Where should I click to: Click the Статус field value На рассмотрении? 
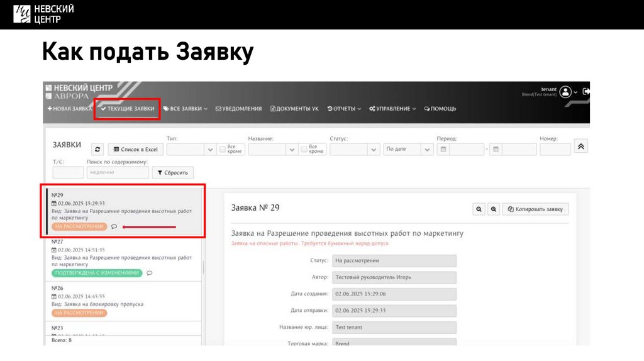click(x=394, y=261)
